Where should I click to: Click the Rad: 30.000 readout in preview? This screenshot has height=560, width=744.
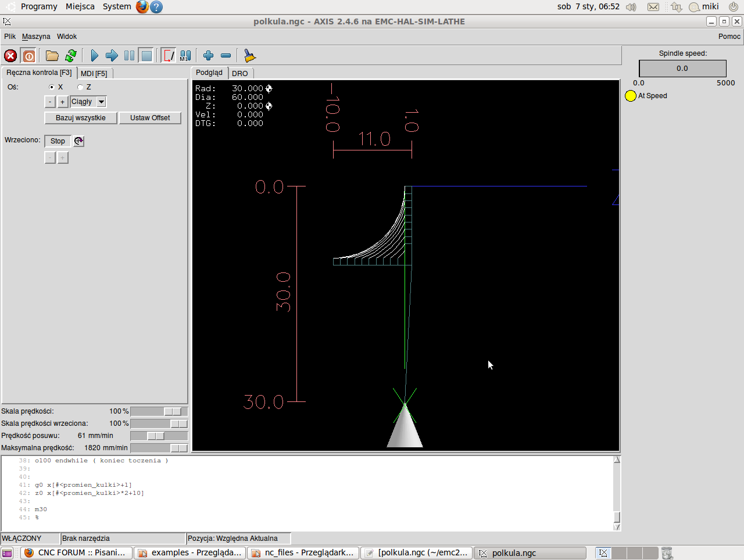click(229, 88)
